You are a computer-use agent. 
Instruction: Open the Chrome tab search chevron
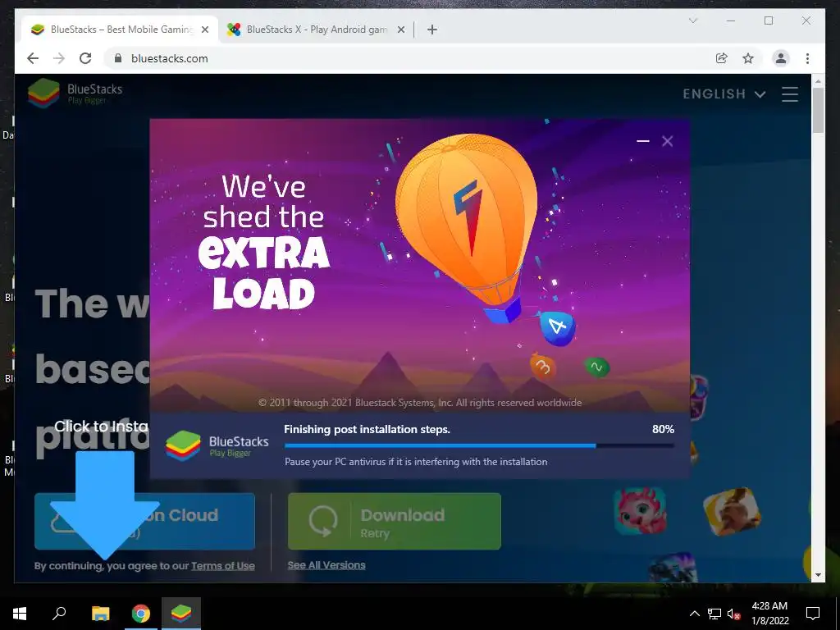[692, 21]
